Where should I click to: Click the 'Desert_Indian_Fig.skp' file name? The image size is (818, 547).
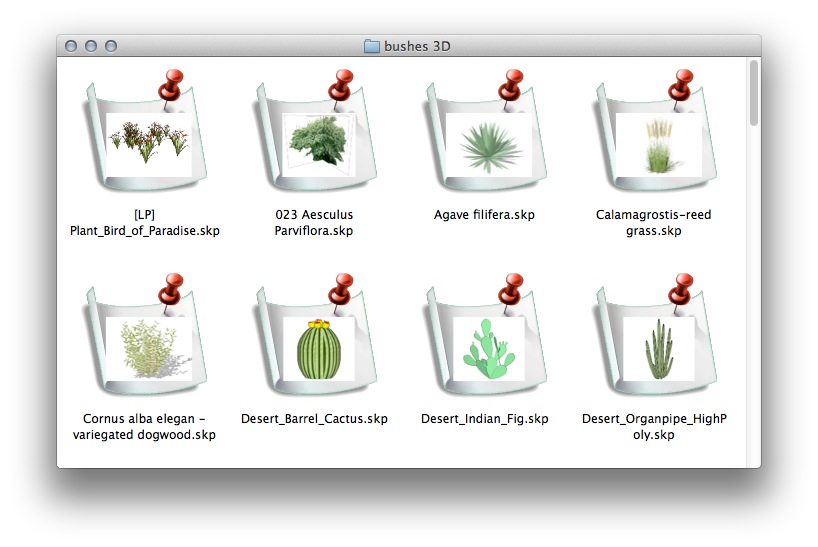[485, 419]
